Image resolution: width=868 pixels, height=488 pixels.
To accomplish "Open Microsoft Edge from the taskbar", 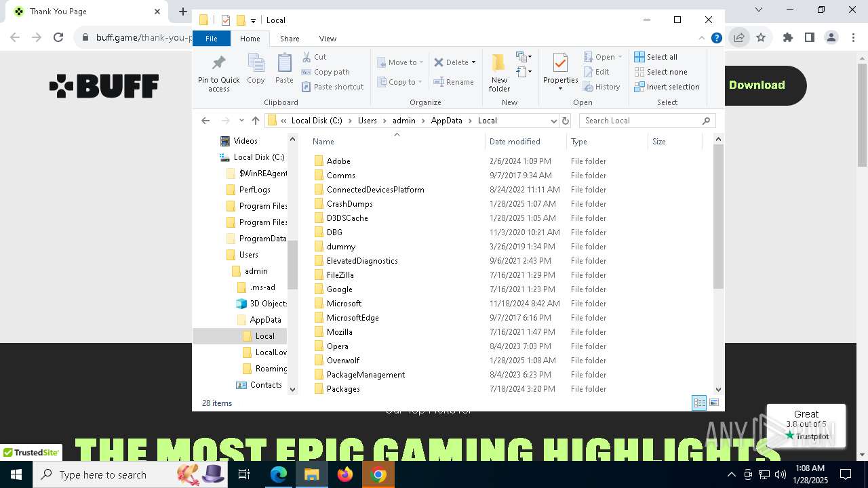I will point(279,474).
